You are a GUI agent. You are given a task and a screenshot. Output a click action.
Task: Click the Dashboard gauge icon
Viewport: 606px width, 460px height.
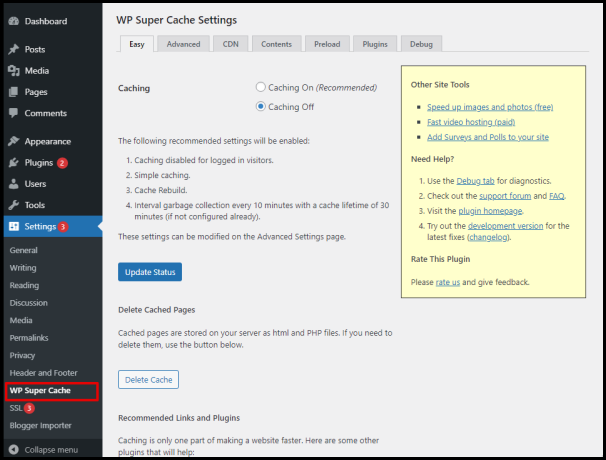[14, 21]
